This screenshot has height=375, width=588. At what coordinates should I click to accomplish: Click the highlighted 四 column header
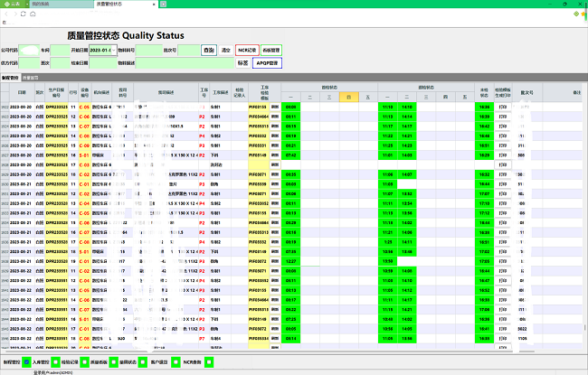[349, 97]
